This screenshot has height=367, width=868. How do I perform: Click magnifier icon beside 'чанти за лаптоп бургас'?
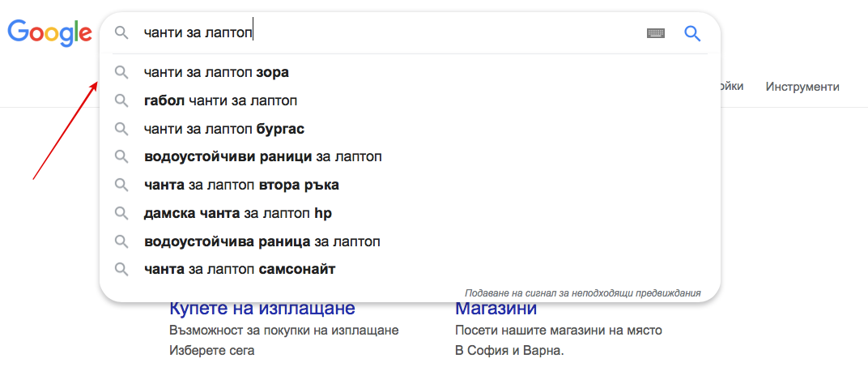tap(121, 129)
